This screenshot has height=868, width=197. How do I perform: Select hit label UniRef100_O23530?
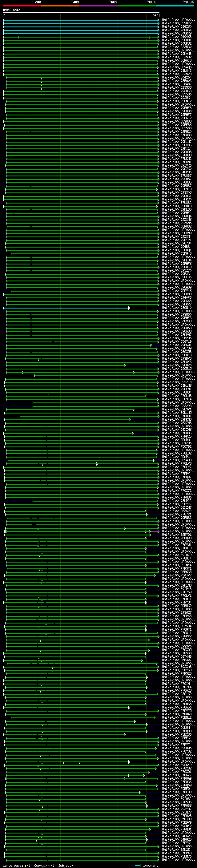pyautogui.click(x=177, y=47)
